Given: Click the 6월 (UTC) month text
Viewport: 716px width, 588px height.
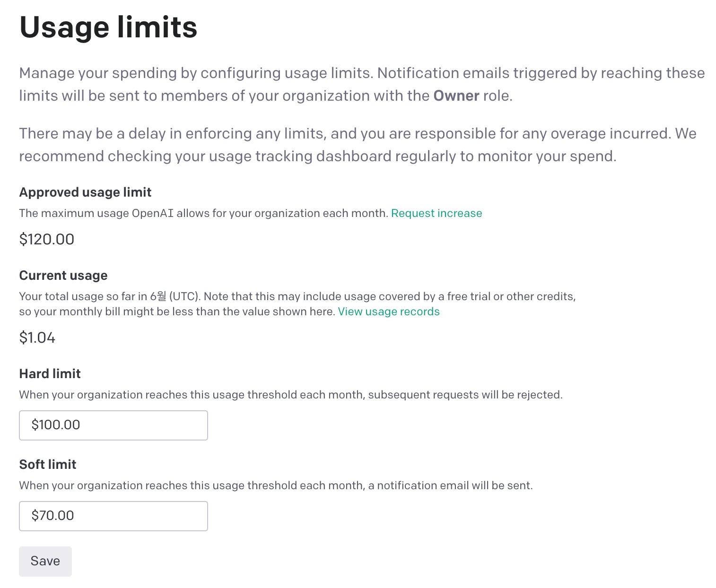Looking at the screenshot, I should tap(175, 296).
